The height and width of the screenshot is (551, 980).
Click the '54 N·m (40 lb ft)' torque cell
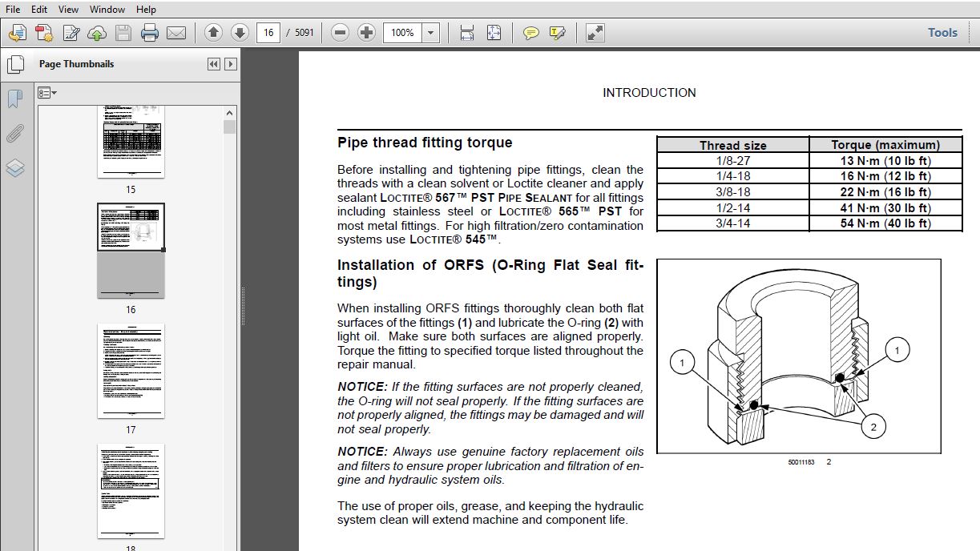[x=885, y=223]
